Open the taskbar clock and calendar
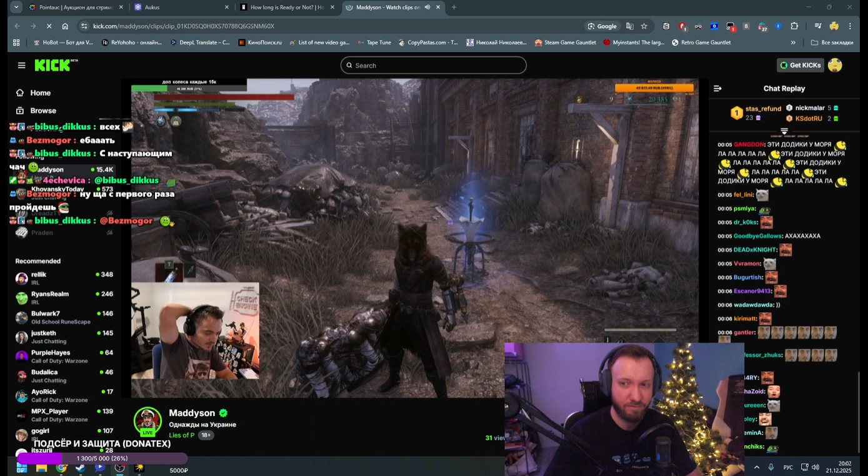868x476 pixels. (839, 467)
